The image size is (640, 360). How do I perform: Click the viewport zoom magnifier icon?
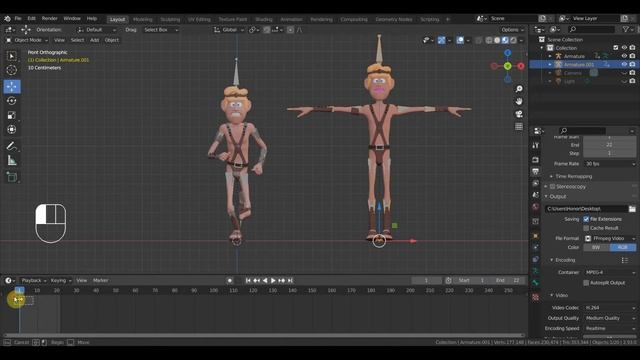click(x=519, y=89)
